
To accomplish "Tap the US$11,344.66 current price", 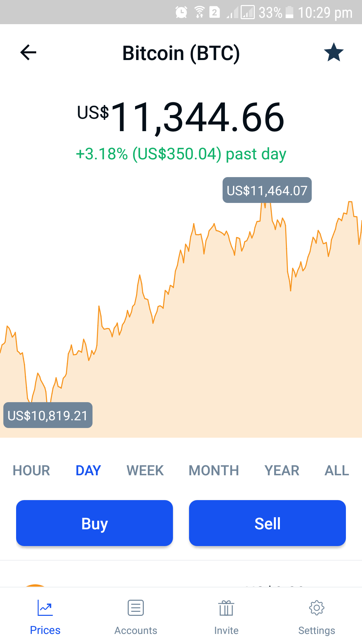I will (181, 117).
